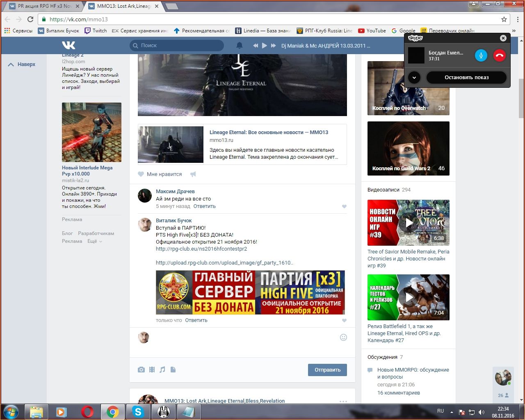Open Новые MMORPG discussion topic
The height and width of the screenshot is (420, 525).
(x=413, y=373)
